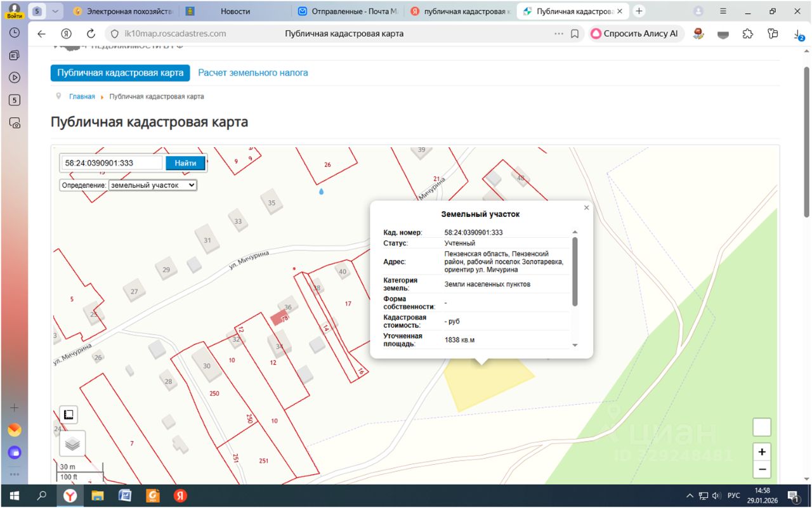Open a new browser tab with plus
This screenshot has width=812, height=508.
coord(639,11)
